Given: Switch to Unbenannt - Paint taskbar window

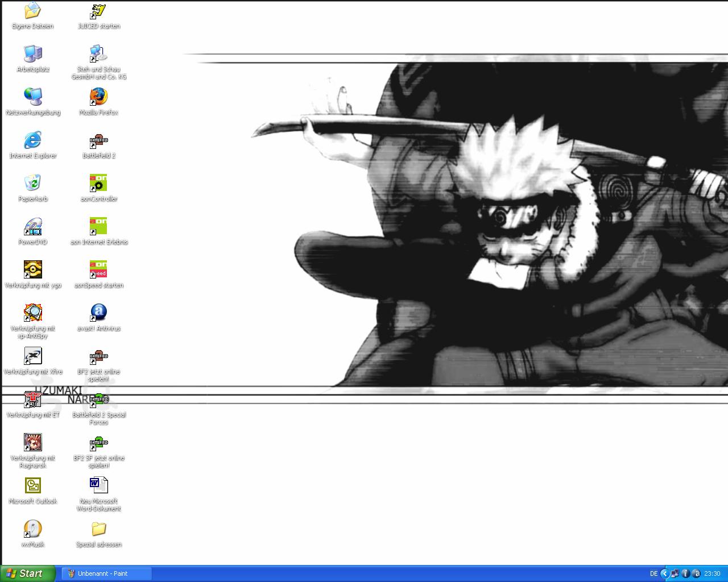Looking at the screenshot, I should [x=107, y=573].
